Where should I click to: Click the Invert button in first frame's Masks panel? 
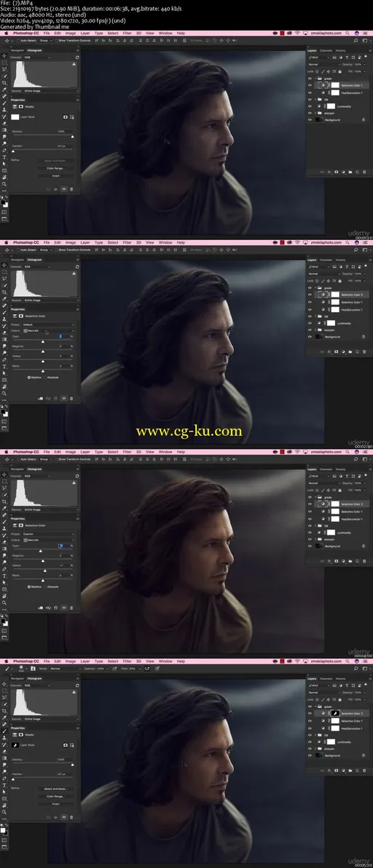click(56, 176)
